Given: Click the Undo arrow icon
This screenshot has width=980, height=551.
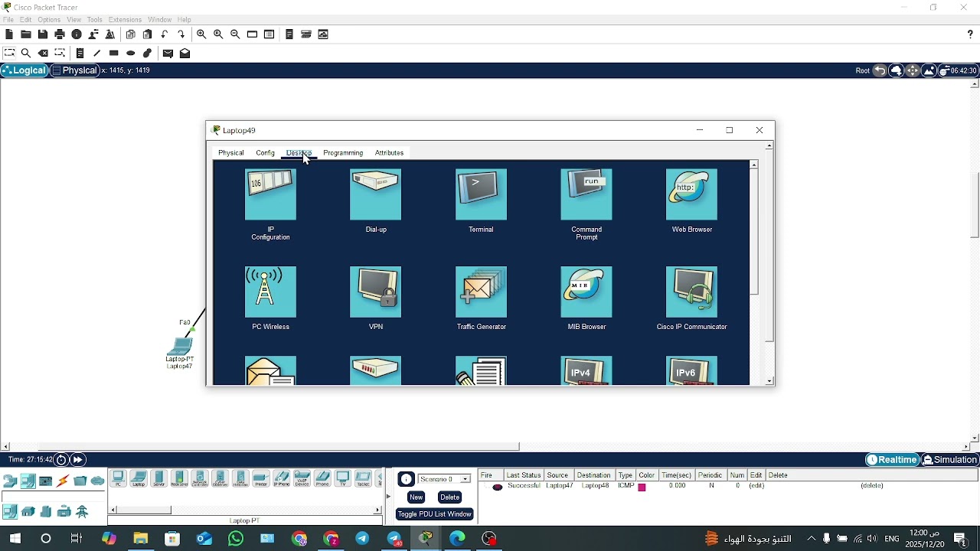Looking at the screenshot, I should point(165,34).
